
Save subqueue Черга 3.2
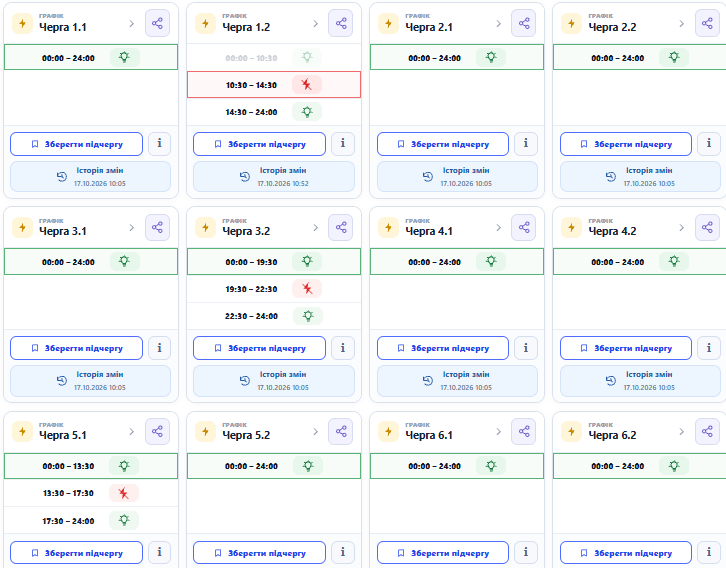pyautogui.click(x=259, y=348)
